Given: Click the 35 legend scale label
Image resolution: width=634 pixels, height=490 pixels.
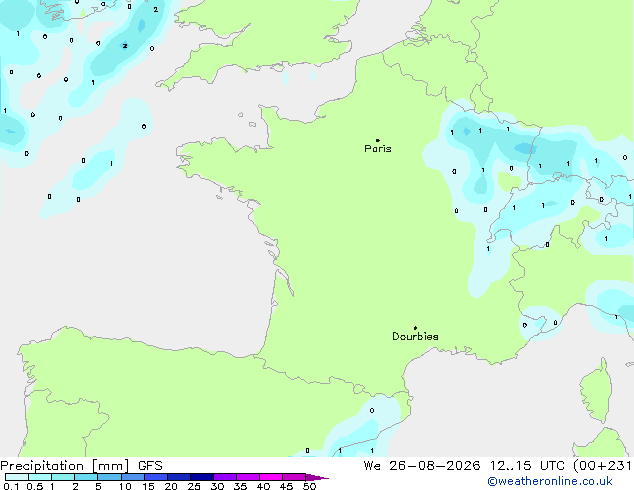Looking at the screenshot, I should tap(240, 486).
